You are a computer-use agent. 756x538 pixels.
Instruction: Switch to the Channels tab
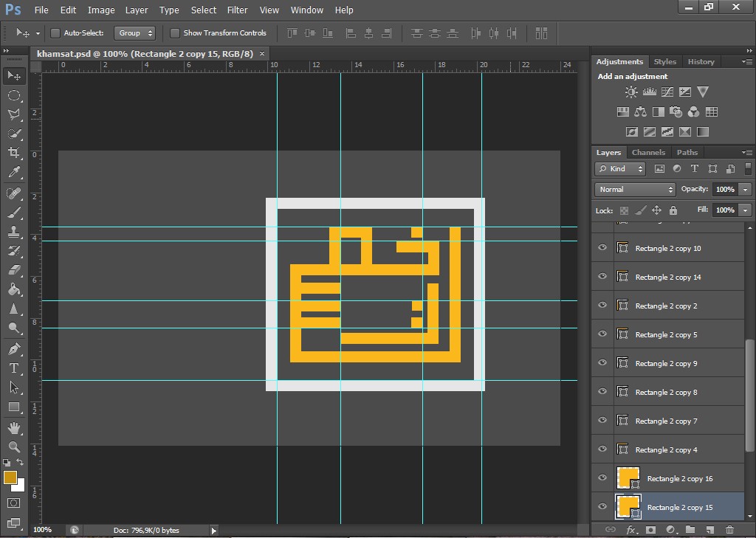click(648, 153)
